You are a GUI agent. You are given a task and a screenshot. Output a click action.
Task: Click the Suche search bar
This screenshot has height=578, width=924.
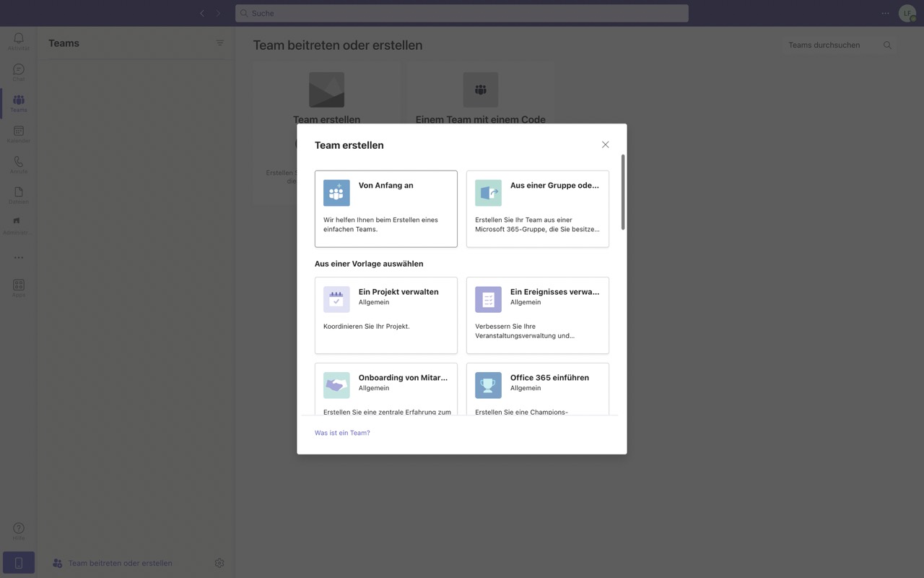point(461,13)
